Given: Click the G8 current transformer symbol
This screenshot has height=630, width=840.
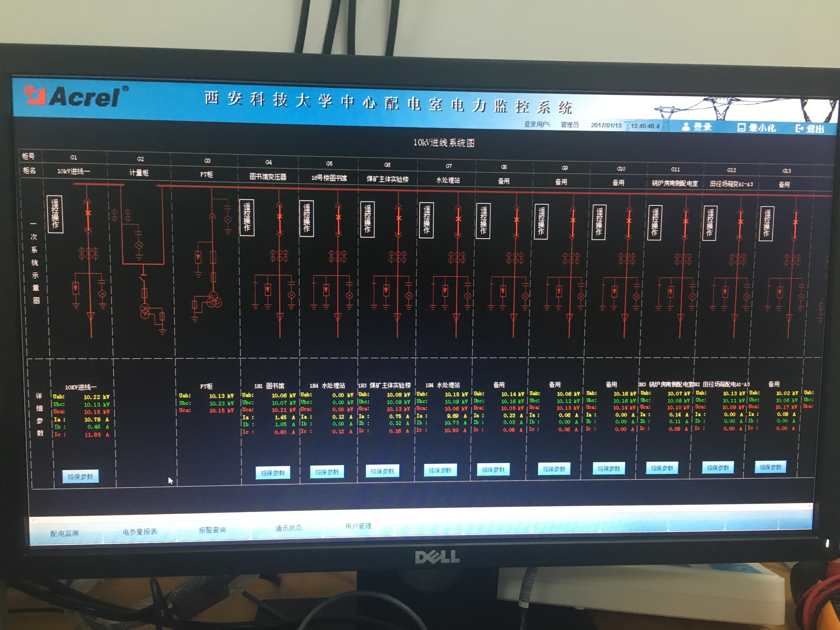Looking at the screenshot, I should [x=515, y=258].
